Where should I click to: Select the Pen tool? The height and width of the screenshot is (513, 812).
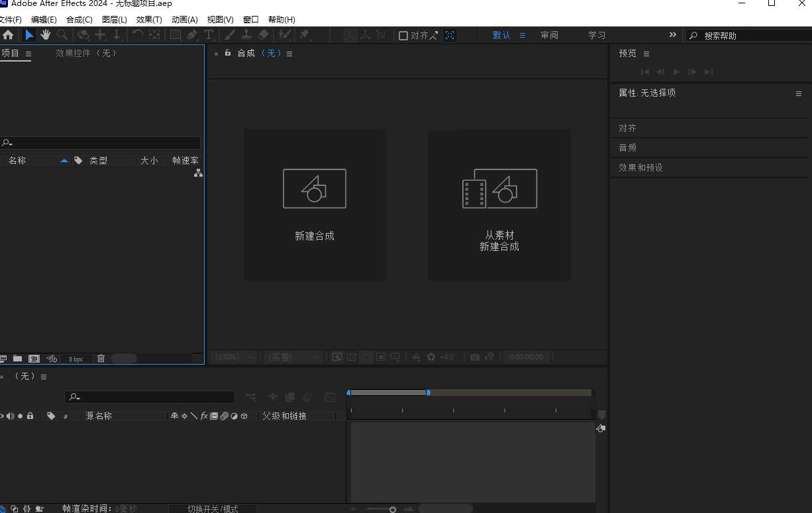[x=192, y=35]
